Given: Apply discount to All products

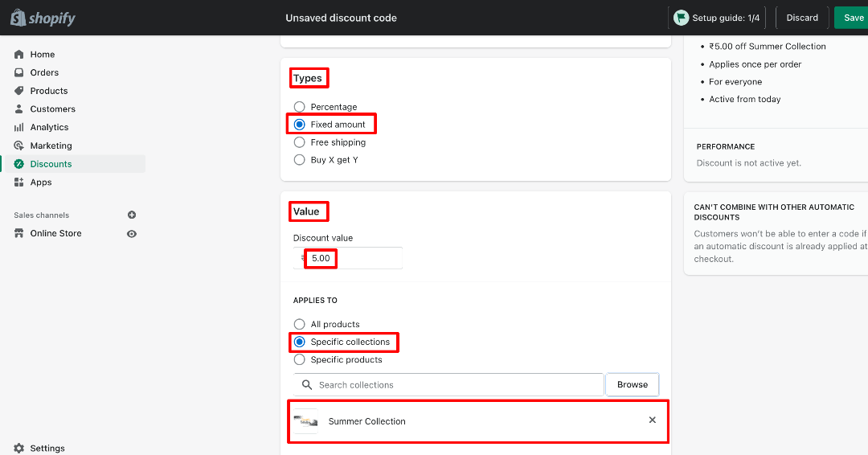Looking at the screenshot, I should coord(300,324).
